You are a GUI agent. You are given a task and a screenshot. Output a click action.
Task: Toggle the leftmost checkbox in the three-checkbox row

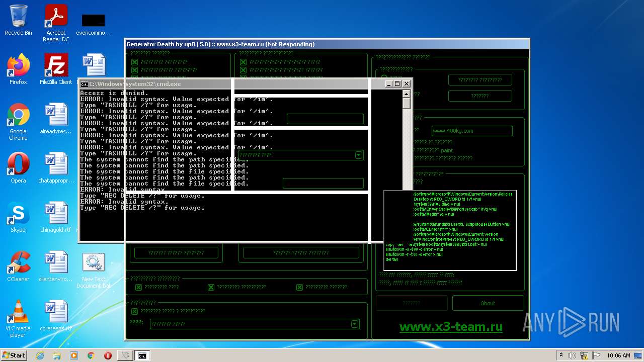pyautogui.click(x=138, y=287)
